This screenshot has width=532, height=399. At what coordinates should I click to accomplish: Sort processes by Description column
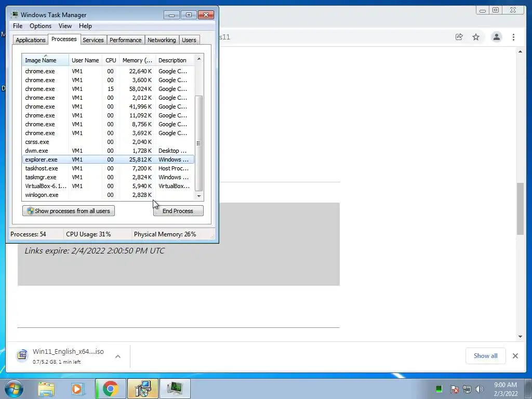pyautogui.click(x=175, y=60)
